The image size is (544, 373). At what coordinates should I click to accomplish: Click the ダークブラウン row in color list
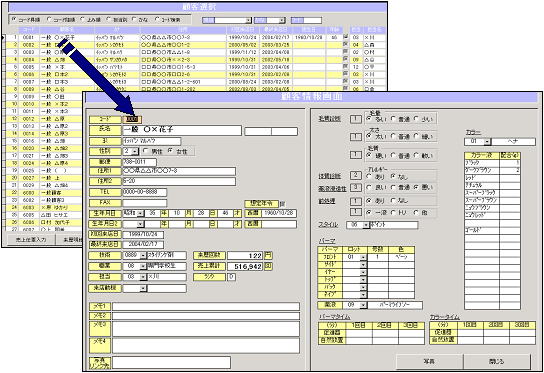492,170
